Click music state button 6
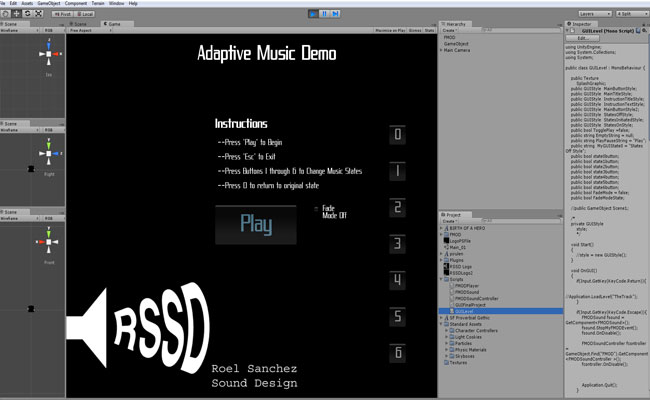The height and width of the screenshot is (400, 650). 397,353
